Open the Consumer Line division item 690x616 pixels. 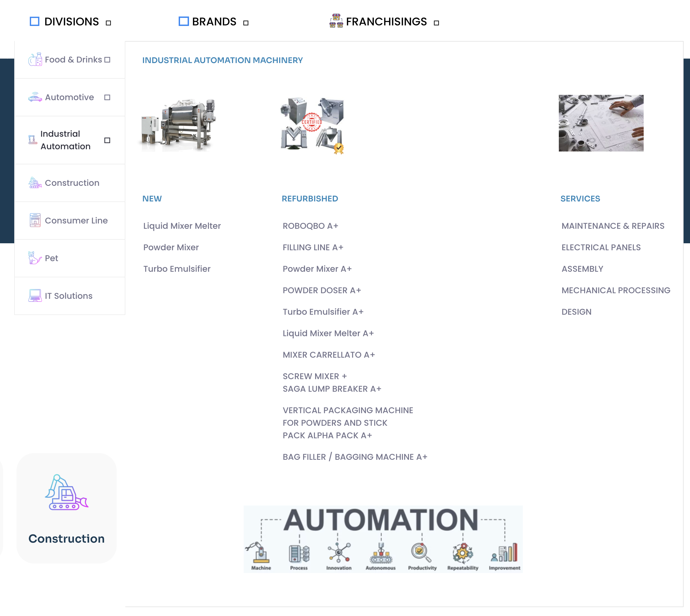pyautogui.click(x=76, y=220)
